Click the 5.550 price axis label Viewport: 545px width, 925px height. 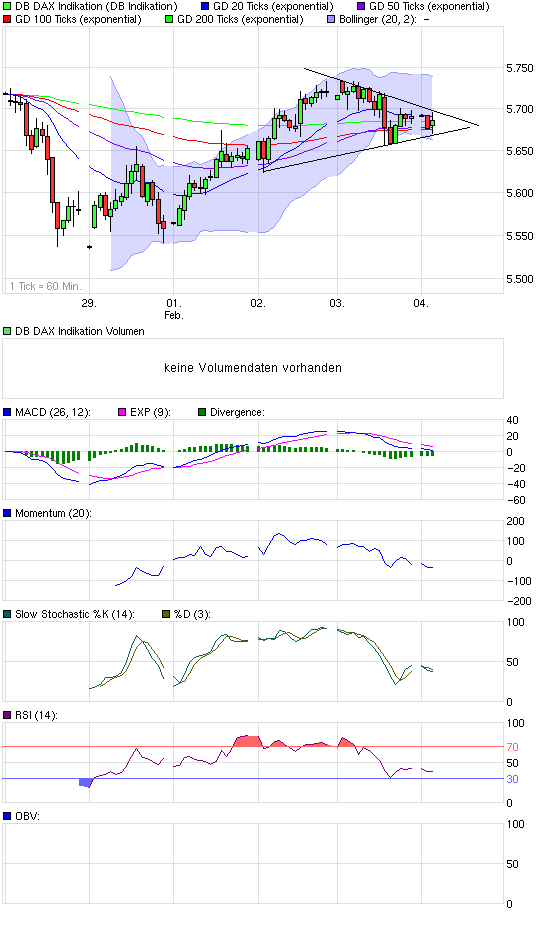[520, 236]
